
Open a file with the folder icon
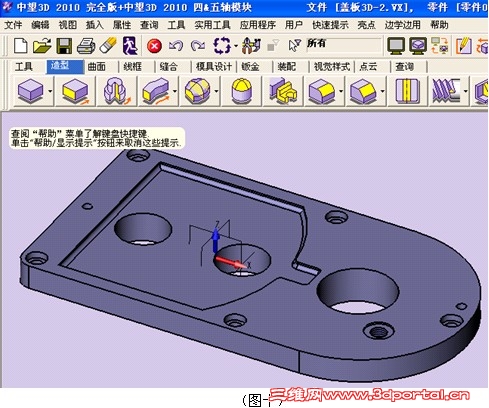42,46
